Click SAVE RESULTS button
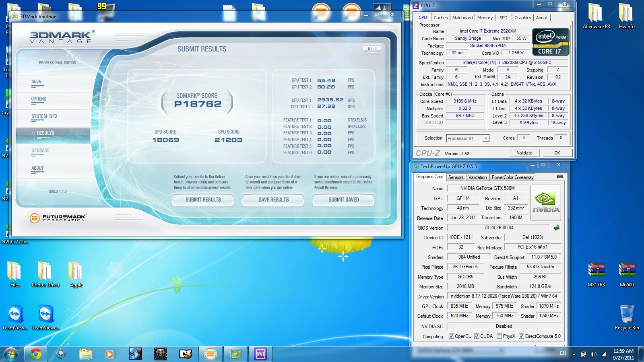644x362 pixels. (274, 200)
